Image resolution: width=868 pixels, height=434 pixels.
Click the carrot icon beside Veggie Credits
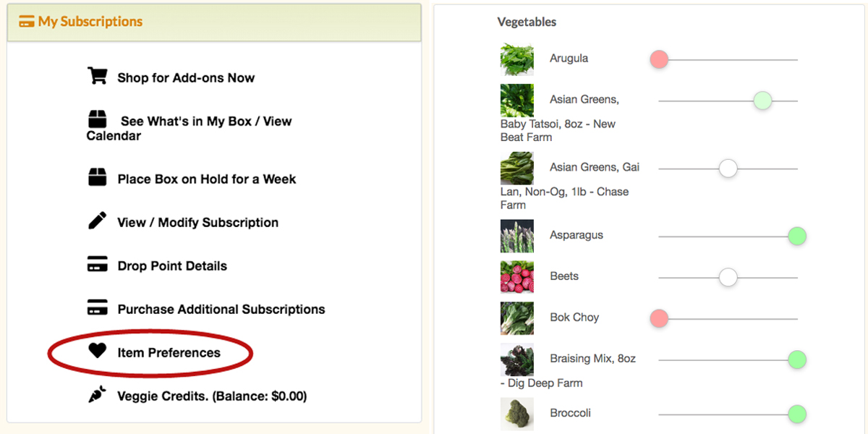click(x=97, y=395)
